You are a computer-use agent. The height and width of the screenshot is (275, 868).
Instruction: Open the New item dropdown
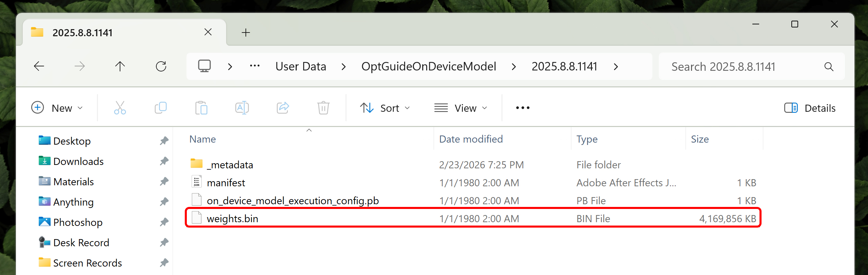(57, 108)
